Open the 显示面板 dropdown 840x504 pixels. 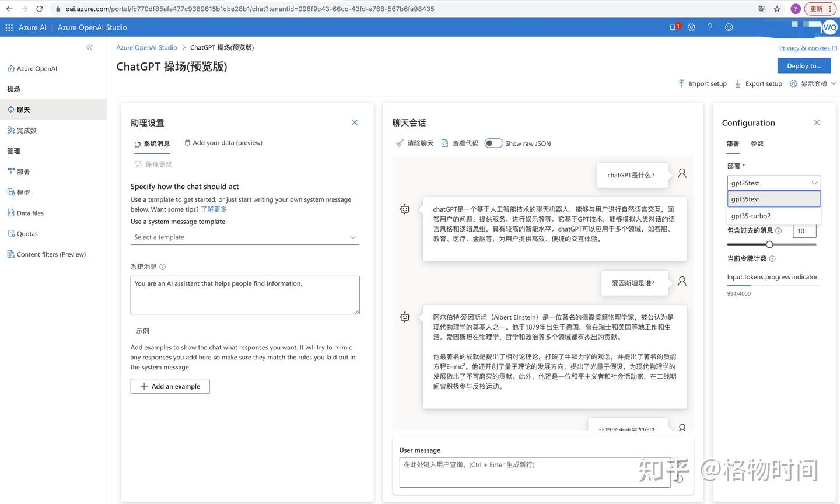(817, 83)
